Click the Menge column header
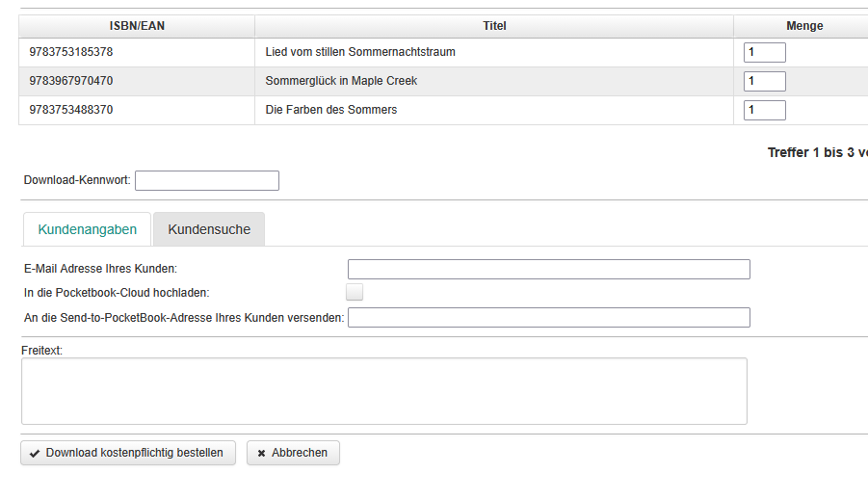Screen dimensions: 868x500 (803, 26)
